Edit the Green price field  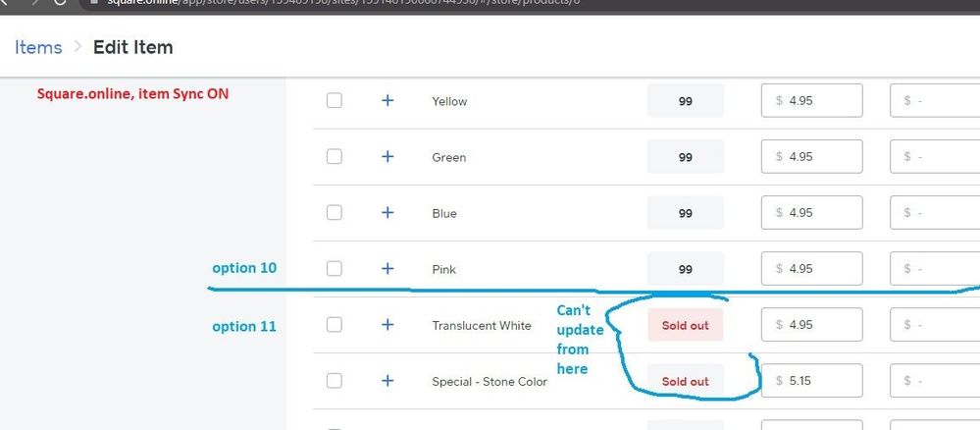811,157
